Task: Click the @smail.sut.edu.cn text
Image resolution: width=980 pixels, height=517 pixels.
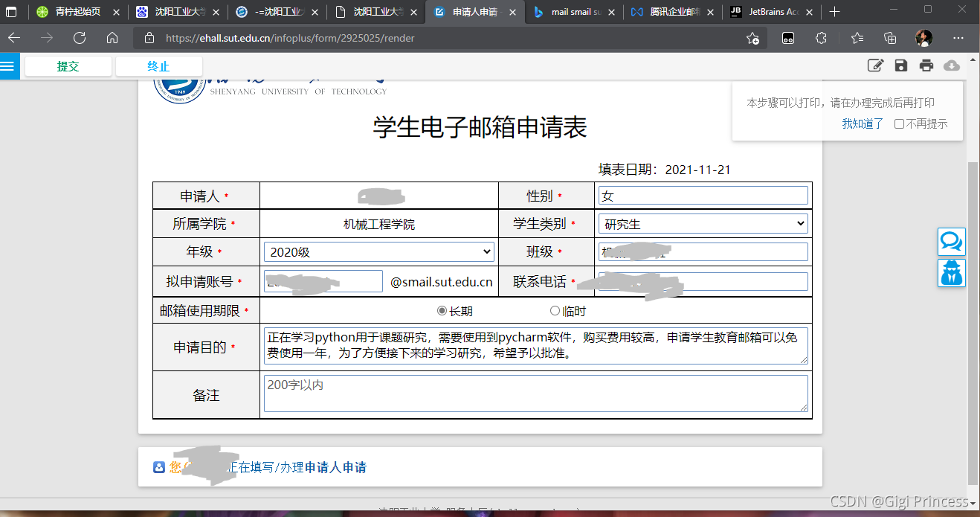Action: (x=442, y=282)
